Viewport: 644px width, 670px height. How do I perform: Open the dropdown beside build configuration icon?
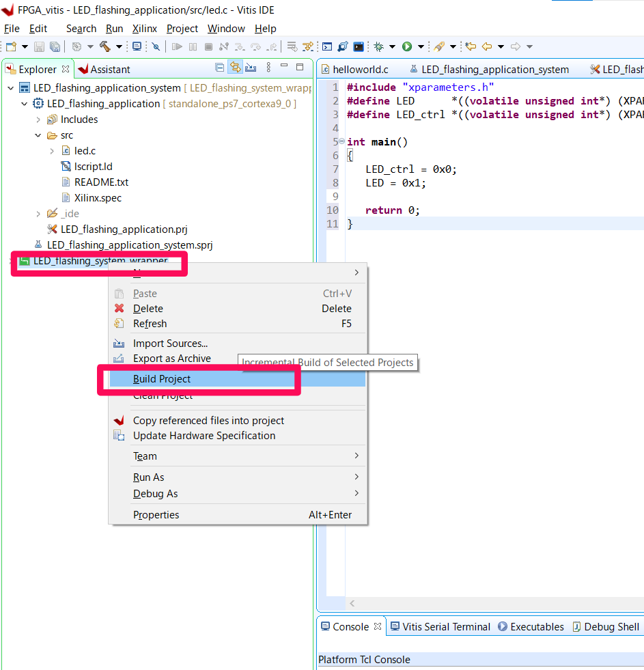click(x=90, y=46)
